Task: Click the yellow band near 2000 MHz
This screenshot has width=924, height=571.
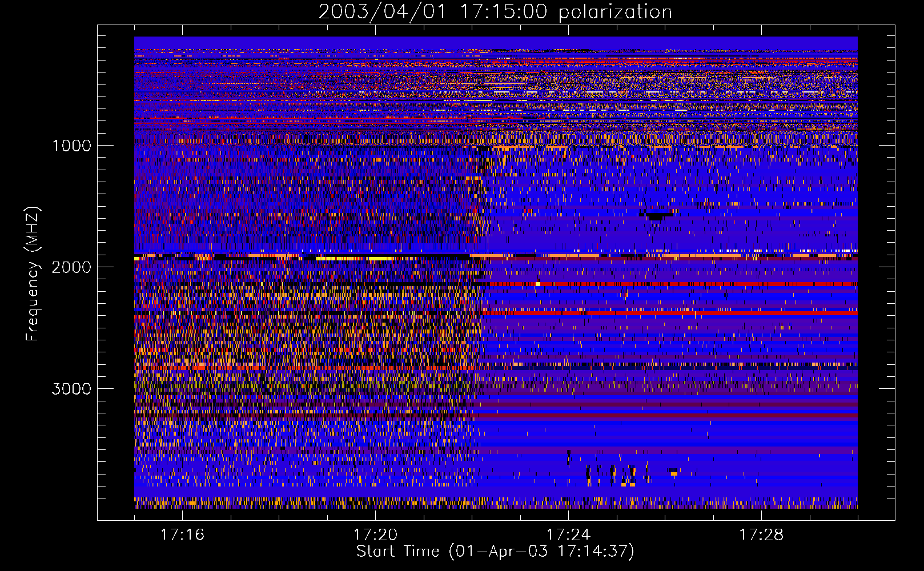Action: coord(354,259)
